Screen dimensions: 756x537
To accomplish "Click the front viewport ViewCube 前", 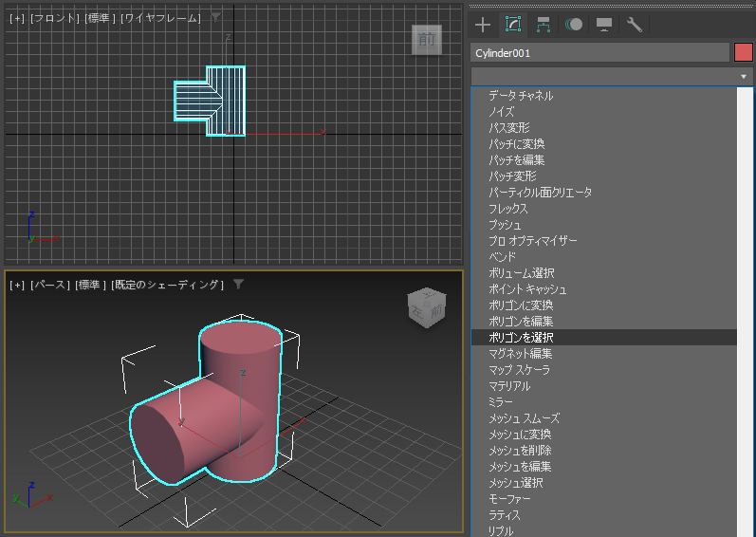I will (427, 40).
